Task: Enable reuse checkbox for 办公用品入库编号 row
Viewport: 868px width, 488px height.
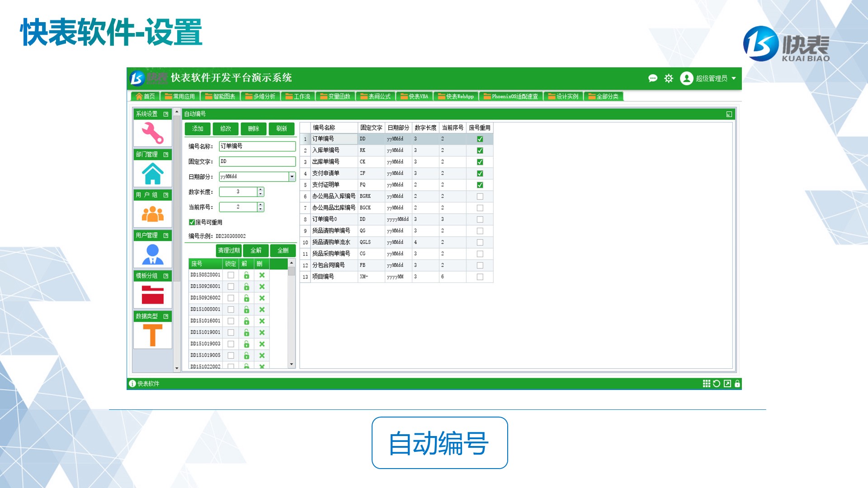Action: click(x=480, y=197)
